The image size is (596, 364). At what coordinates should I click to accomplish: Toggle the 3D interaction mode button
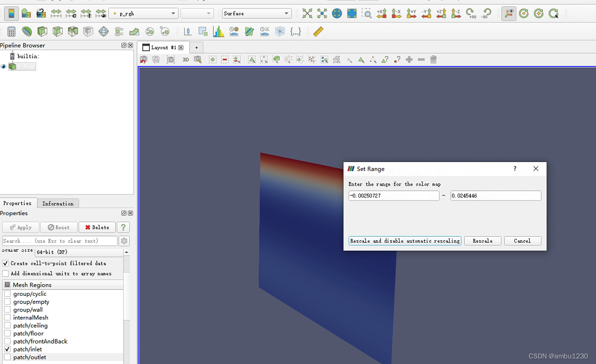tap(185, 60)
